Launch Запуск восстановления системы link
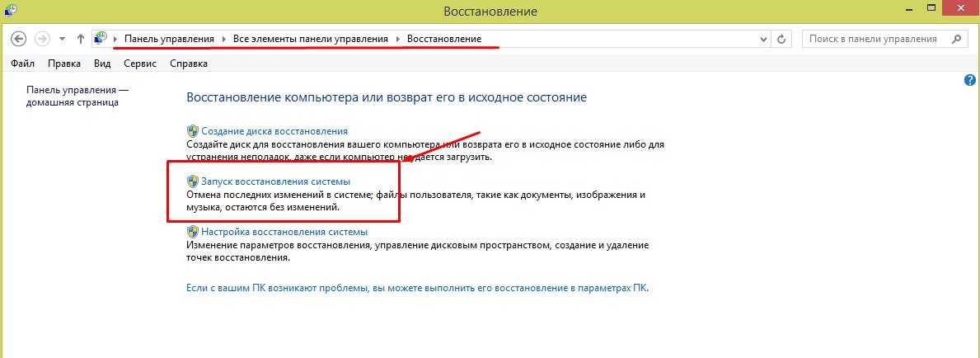Screen dimensions: 980x358 [x=276, y=181]
